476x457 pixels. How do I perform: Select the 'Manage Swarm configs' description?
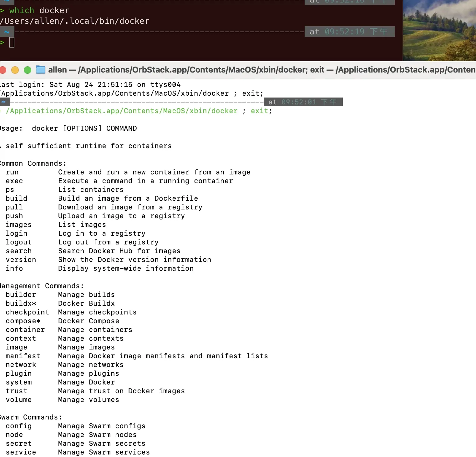tap(102, 426)
